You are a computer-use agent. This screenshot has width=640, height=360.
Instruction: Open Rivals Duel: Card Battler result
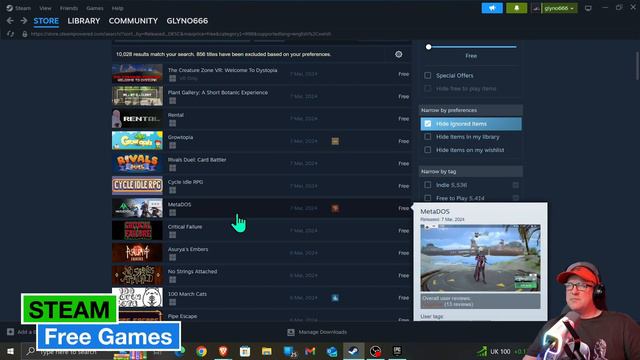pyautogui.click(x=261, y=163)
